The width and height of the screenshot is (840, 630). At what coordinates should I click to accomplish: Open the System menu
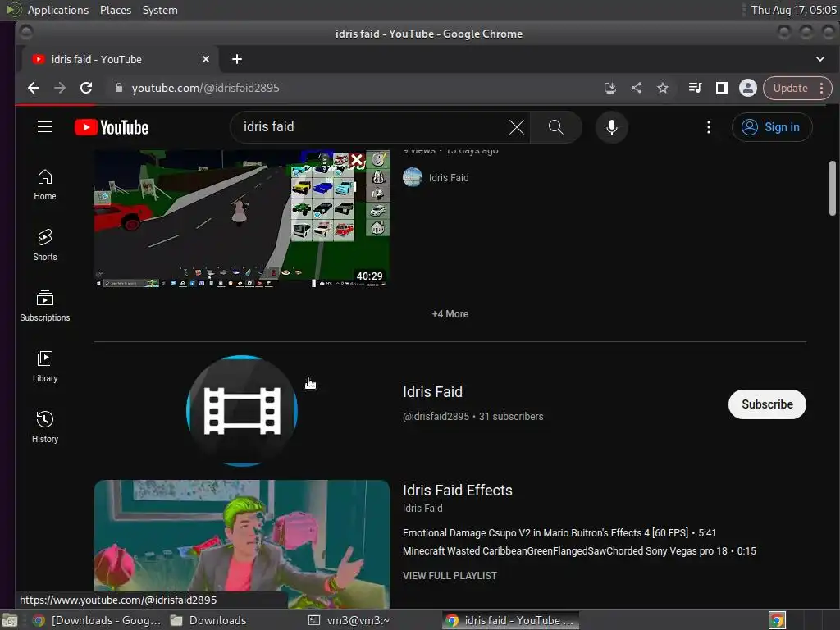point(160,10)
